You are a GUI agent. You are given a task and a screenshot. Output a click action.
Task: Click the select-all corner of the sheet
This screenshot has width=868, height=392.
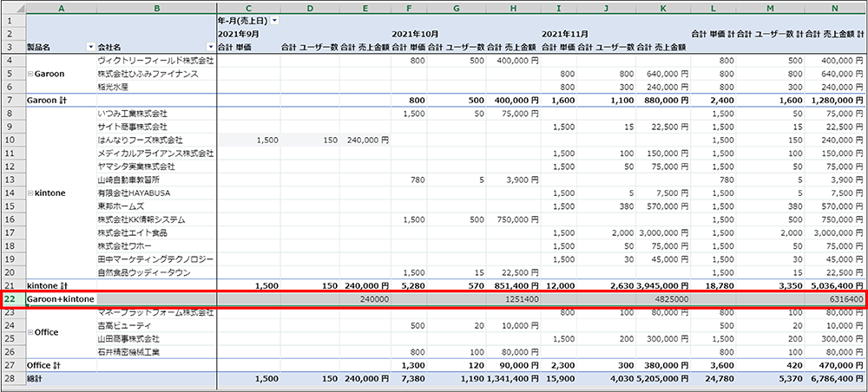click(13, 7)
